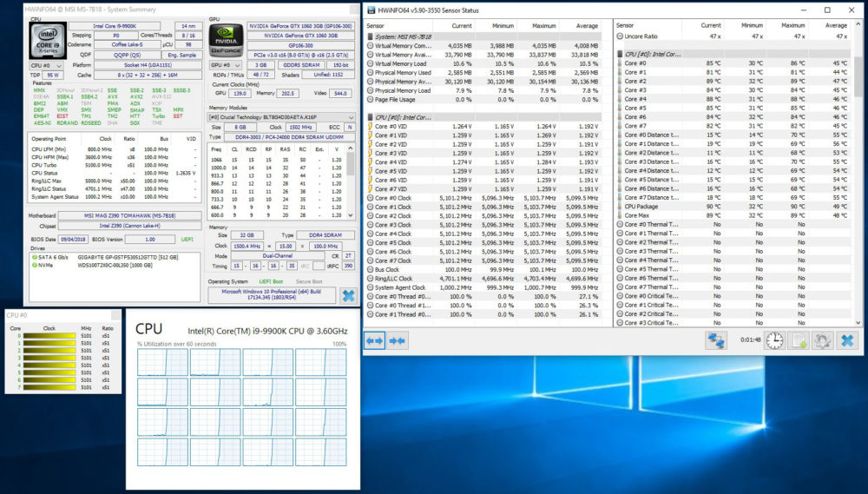Click the MSI MAG Z390 TOMAHAWK motherboard field
The width and height of the screenshot is (868, 494).
coord(129,215)
